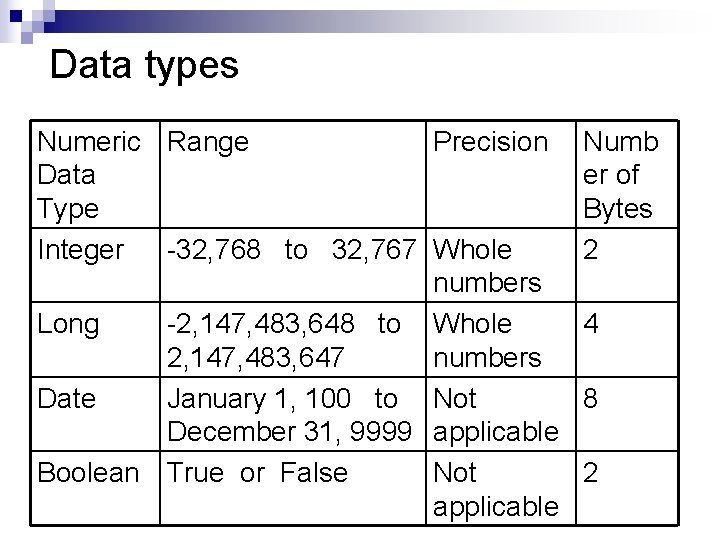Click the byte count '4' cell
The width and height of the screenshot is (720, 540).
click(x=627, y=340)
